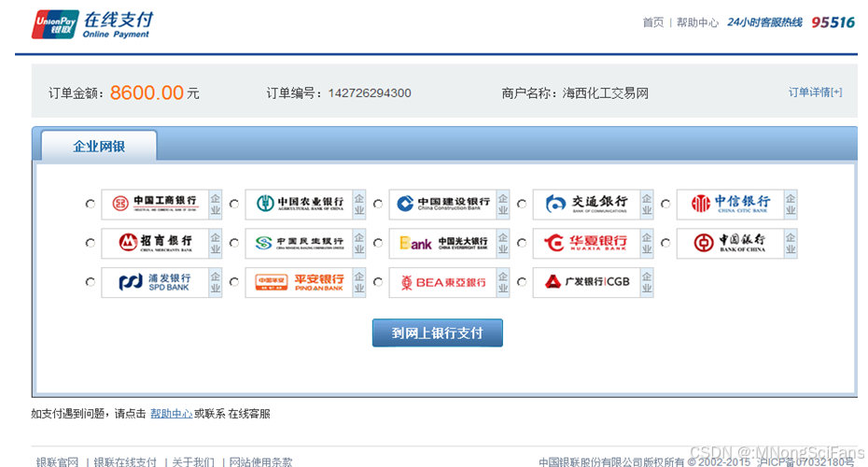The width and height of the screenshot is (868, 467).
Task: Choose the 中国银行 Bank of China logo
Action: [731, 243]
